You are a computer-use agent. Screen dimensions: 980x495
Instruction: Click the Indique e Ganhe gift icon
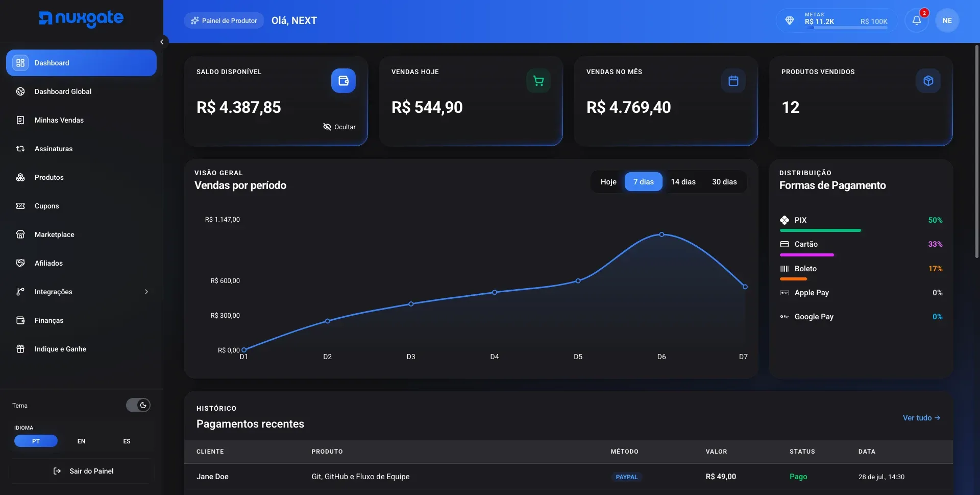coord(20,349)
